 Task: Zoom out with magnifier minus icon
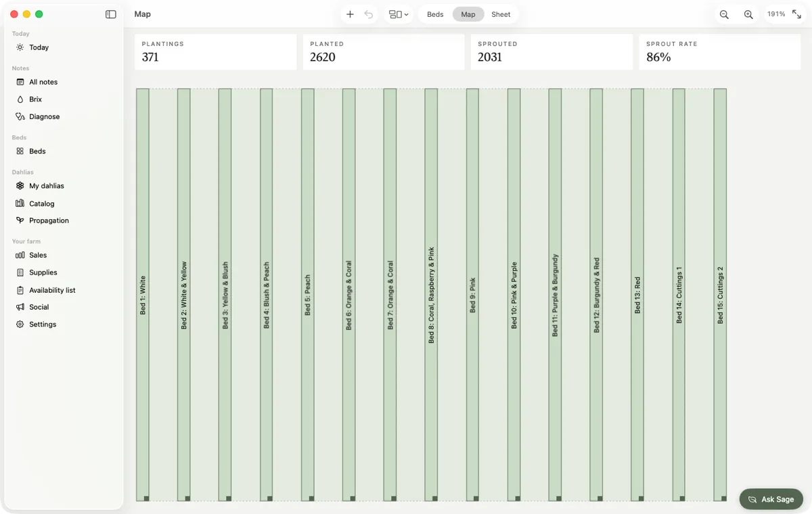pos(724,14)
